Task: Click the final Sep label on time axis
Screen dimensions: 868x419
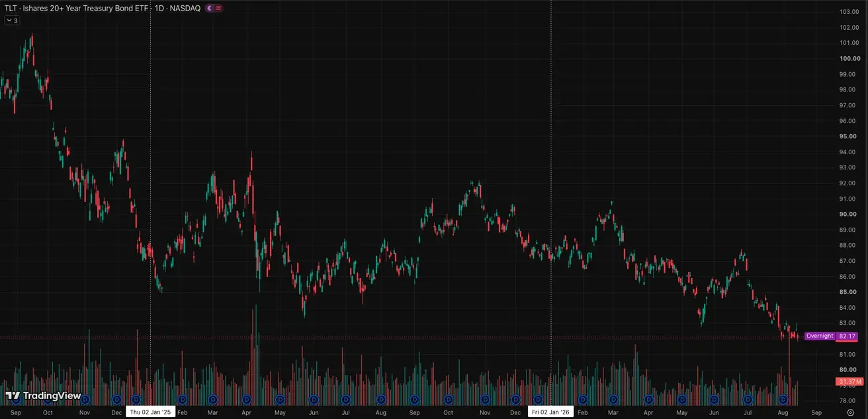Action: click(x=816, y=412)
